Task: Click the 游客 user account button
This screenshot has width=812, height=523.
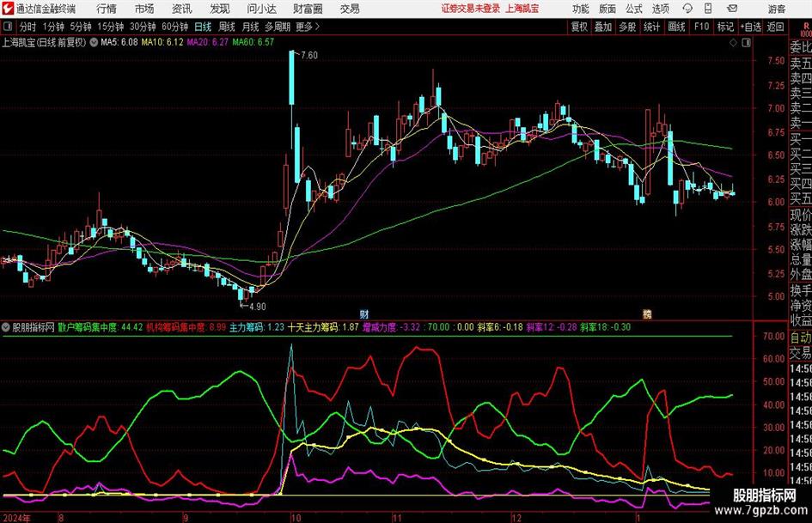Action: coord(777,9)
